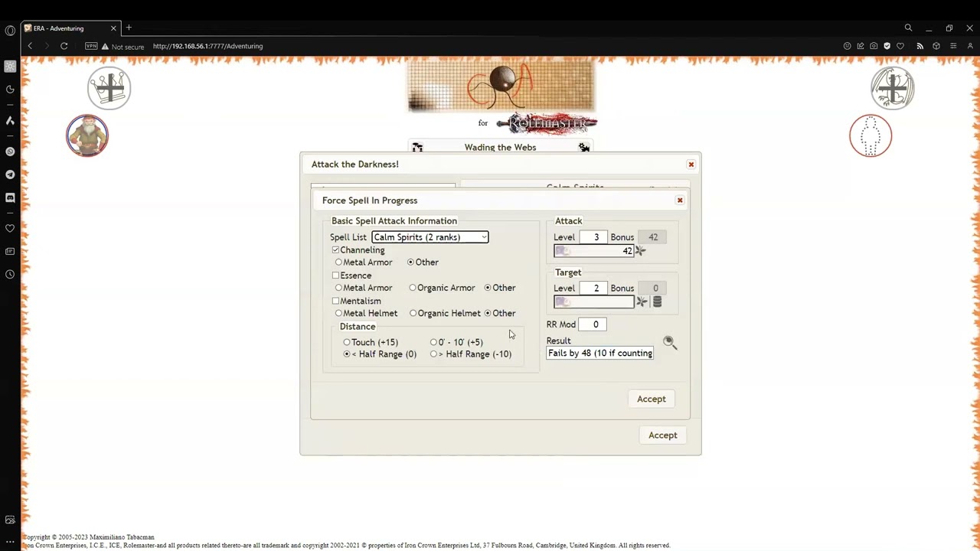Screen dimensions: 980x551
Task: Select < Half Range (0) distance
Action: [x=347, y=354]
